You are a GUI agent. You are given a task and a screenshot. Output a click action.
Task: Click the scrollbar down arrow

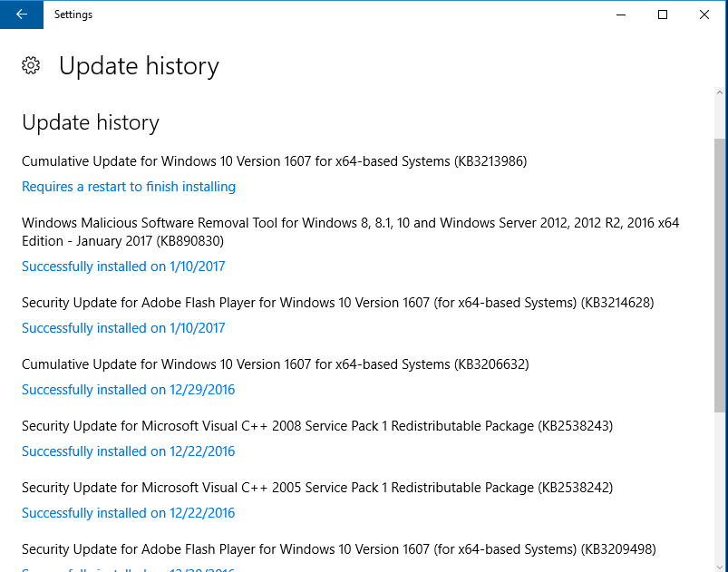coord(719,566)
